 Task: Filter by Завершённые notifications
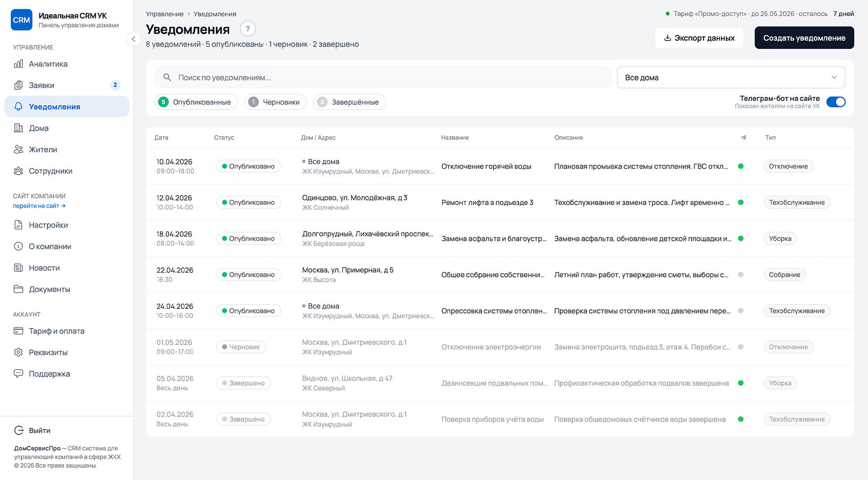[349, 102]
